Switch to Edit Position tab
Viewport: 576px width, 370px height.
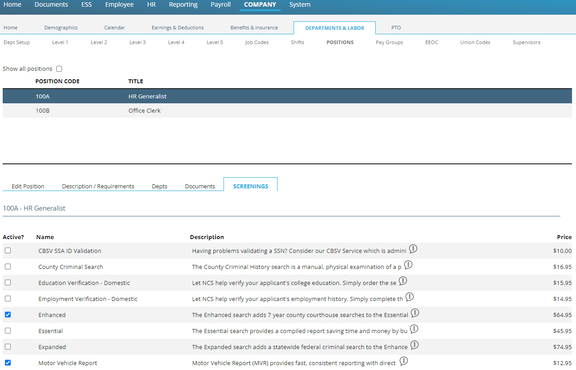pos(28,186)
